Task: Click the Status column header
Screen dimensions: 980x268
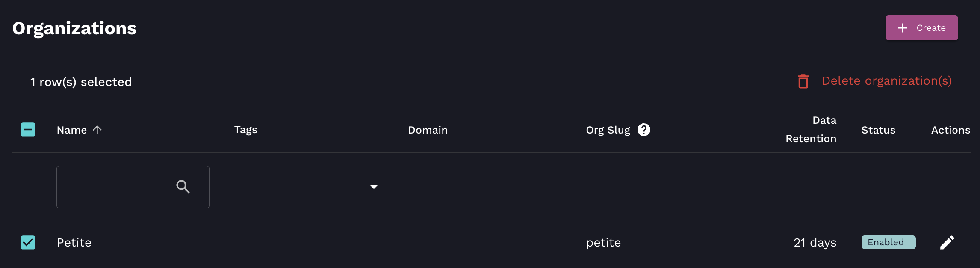Action: pyautogui.click(x=878, y=130)
